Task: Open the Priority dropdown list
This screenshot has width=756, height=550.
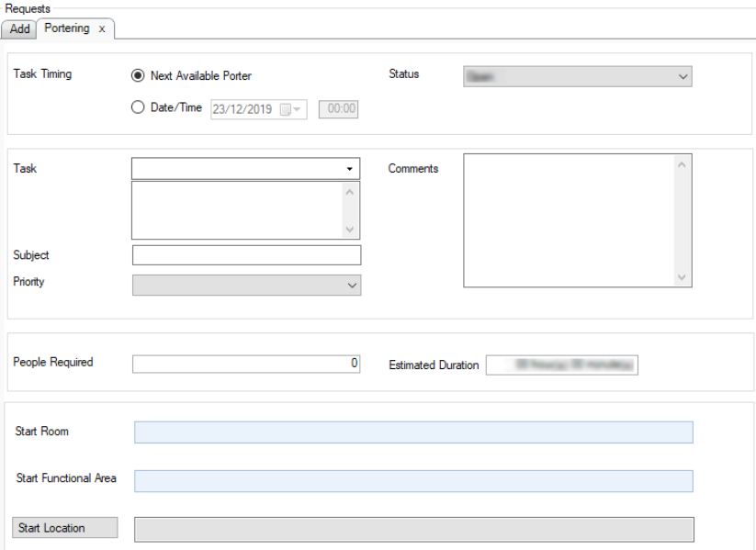Action: [246, 286]
